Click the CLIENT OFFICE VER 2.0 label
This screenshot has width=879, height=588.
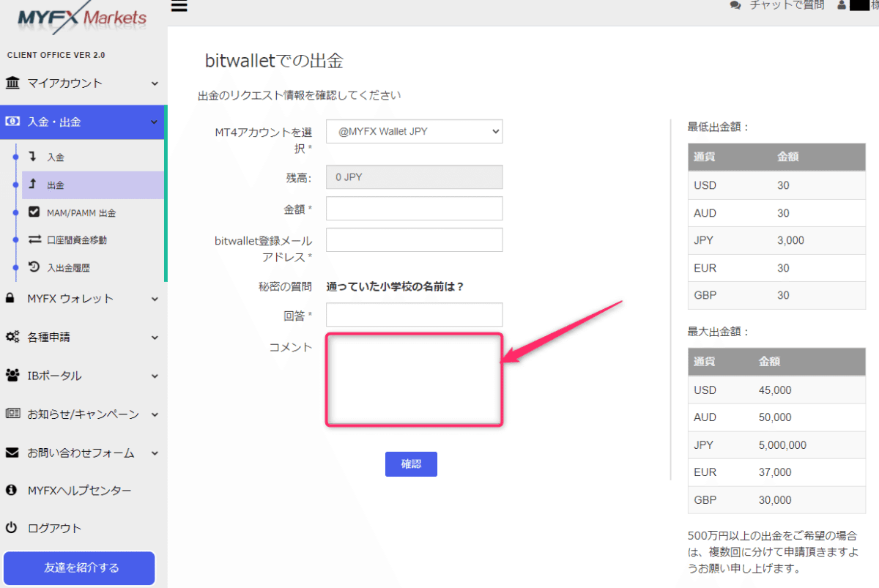pos(56,55)
